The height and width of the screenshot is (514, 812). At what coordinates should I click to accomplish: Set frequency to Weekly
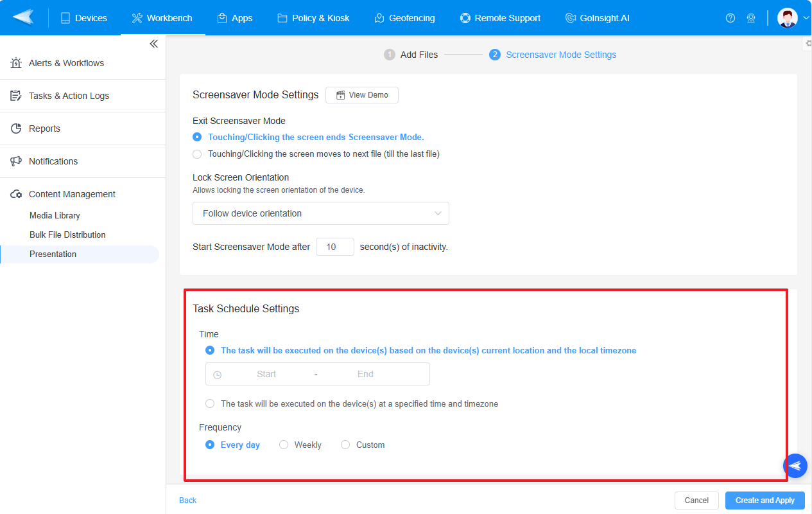coord(284,445)
